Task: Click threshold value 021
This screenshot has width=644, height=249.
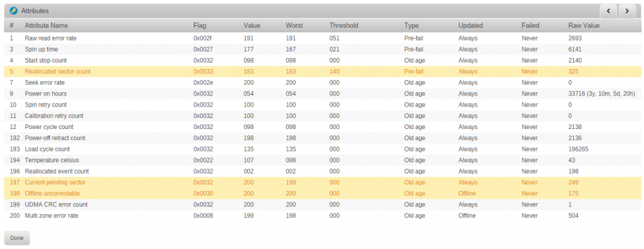Action: pyautogui.click(x=334, y=50)
